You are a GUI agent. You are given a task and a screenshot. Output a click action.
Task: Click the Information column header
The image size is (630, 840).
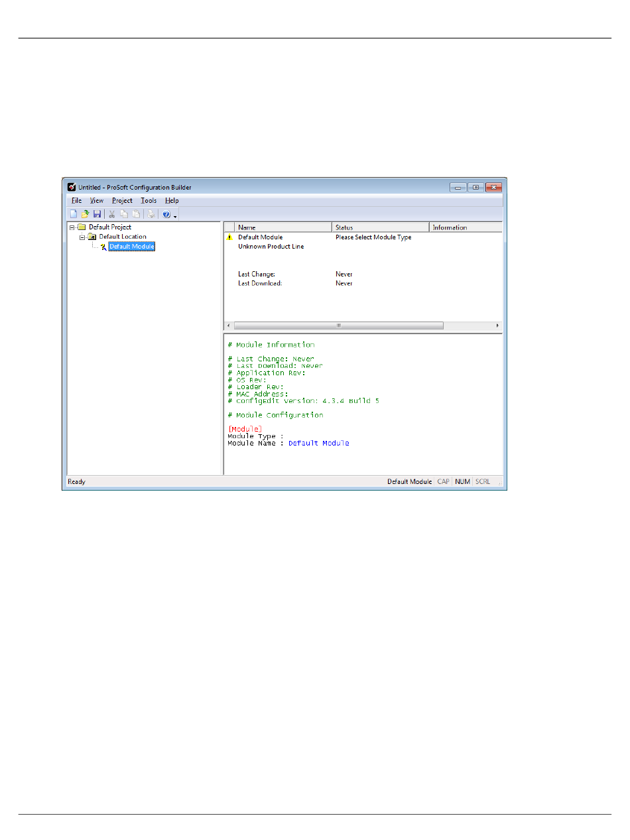[x=466, y=227]
